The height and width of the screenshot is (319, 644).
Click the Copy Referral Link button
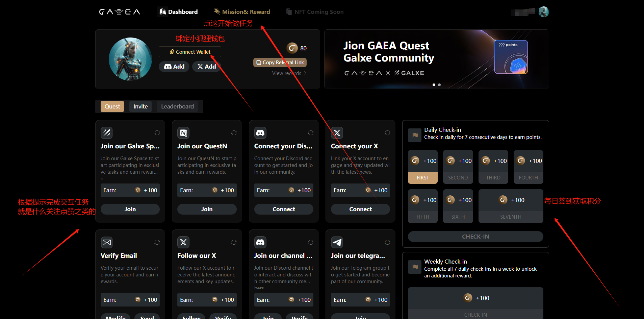(280, 63)
